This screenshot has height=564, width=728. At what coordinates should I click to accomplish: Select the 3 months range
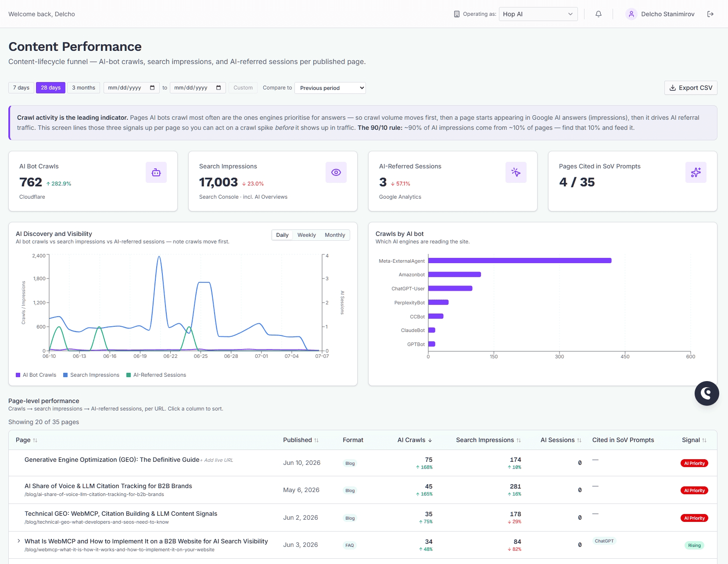83,88
